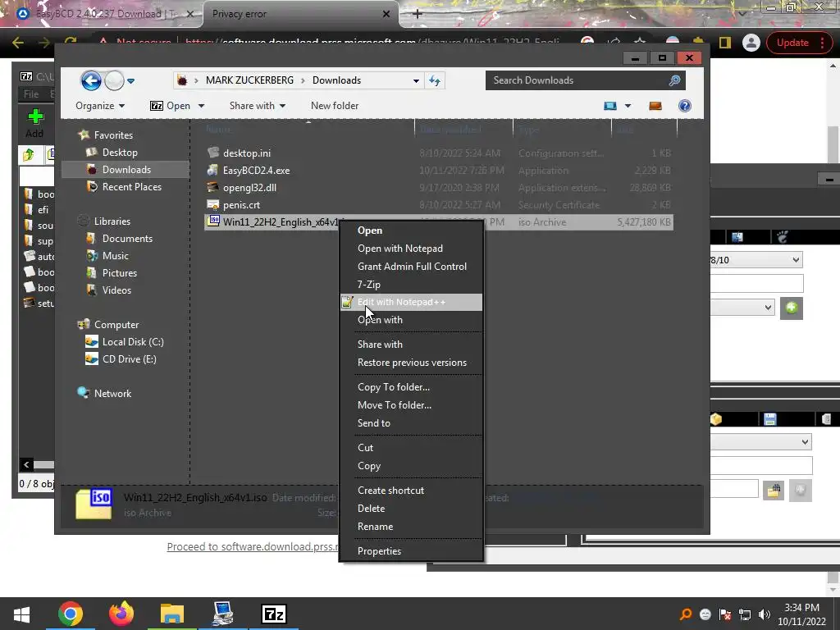Toggle the preview pane icon
840x630 pixels.
click(655, 106)
